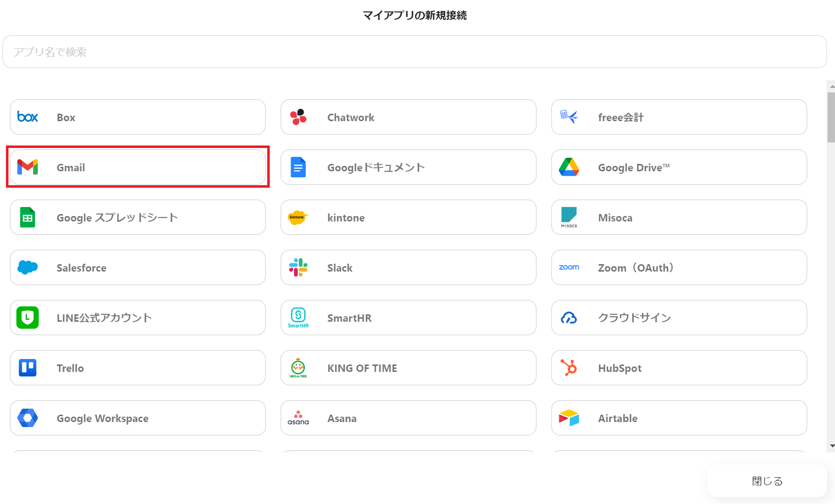The height and width of the screenshot is (504, 835).
Task: Close the dialog with 閉じる button
Action: click(x=767, y=481)
